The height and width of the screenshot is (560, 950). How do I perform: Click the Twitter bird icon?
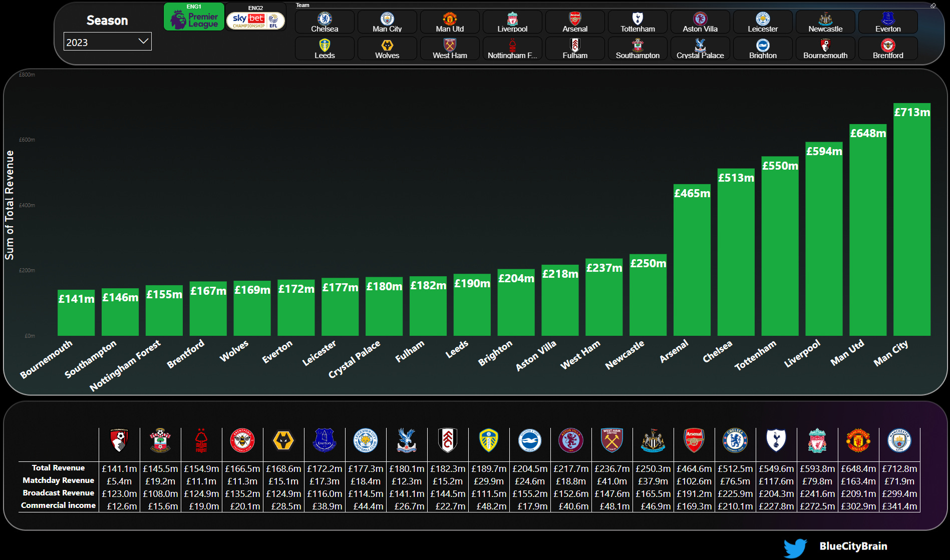coord(795,547)
